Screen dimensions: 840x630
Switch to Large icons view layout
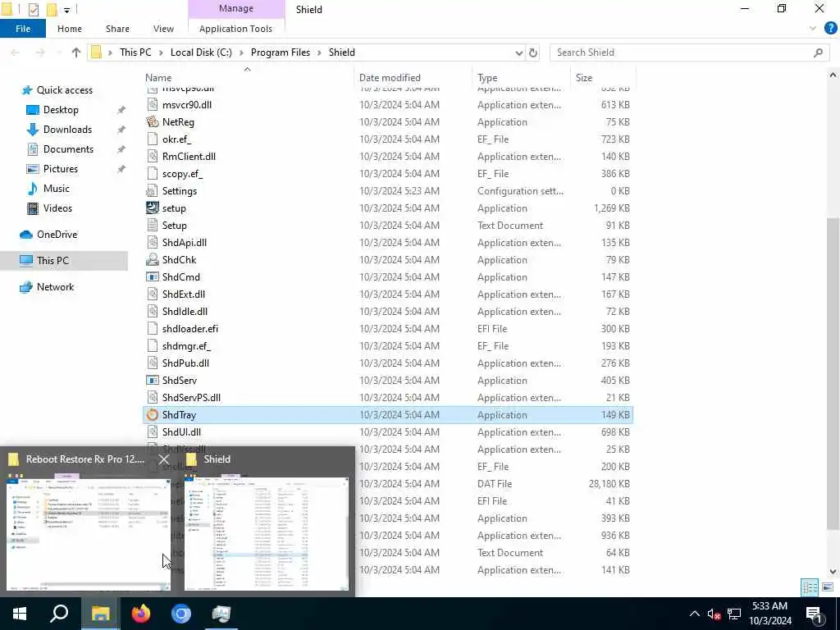[x=828, y=587]
